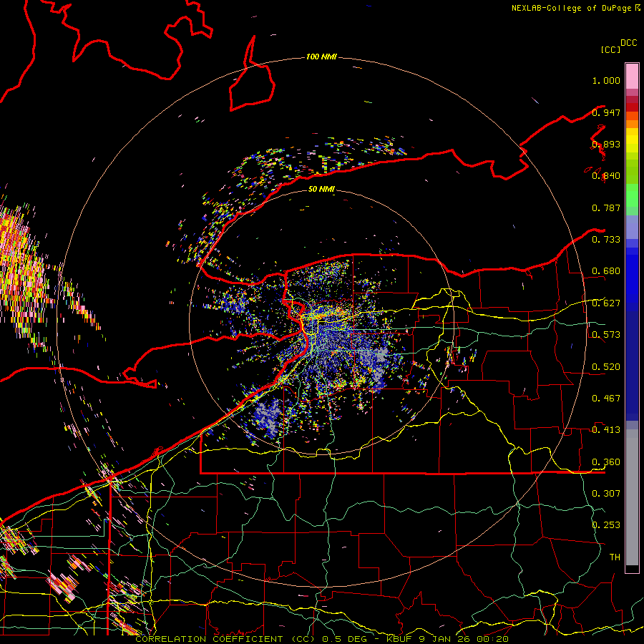Click the 0.787 value on the color scale

pyautogui.click(x=606, y=208)
